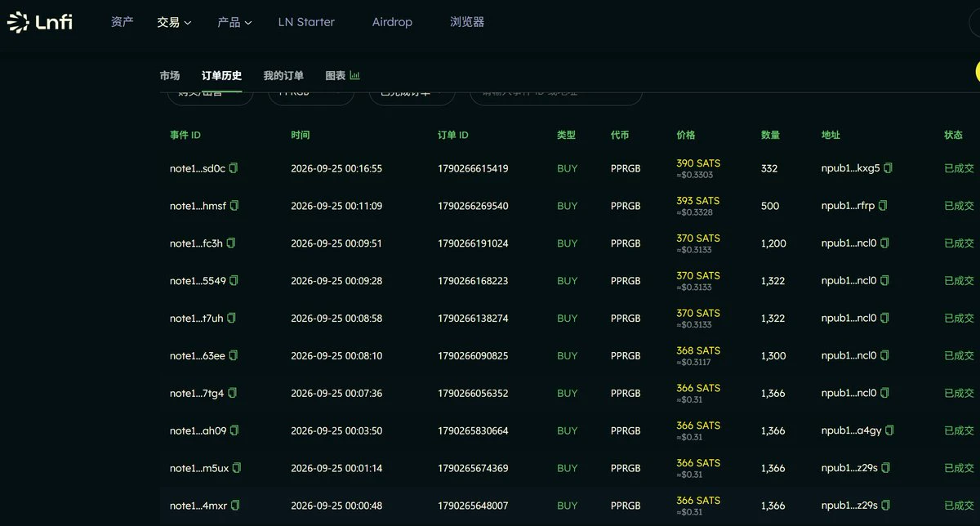Copy event ID note1...63ee
This screenshot has height=526, width=980.
tap(234, 355)
